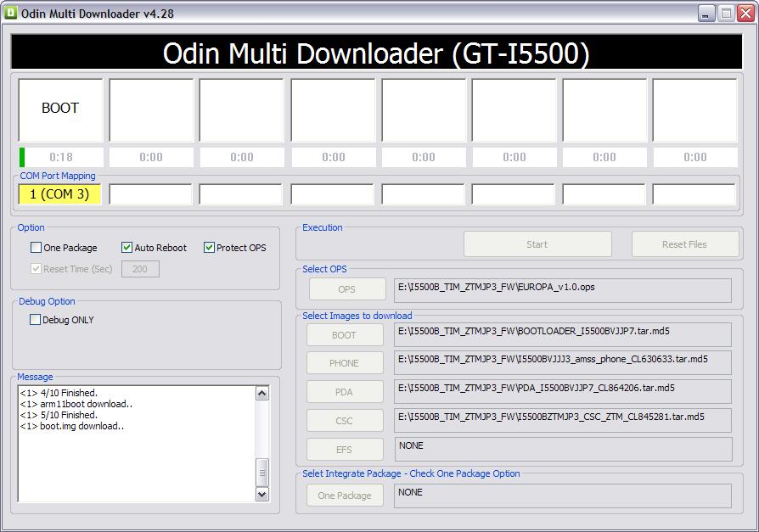Uncheck the Protect OPS checkbox
Screen dimensions: 759x532
click(209, 248)
